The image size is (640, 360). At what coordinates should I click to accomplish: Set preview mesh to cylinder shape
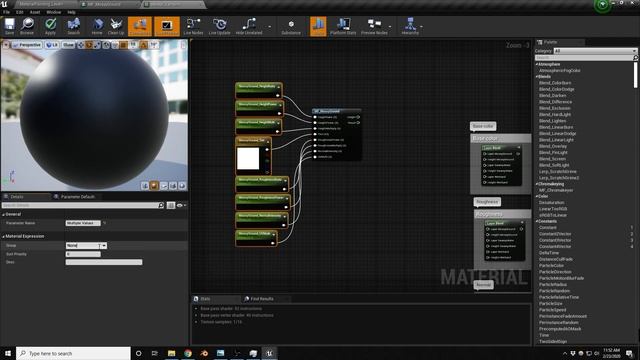point(145,186)
